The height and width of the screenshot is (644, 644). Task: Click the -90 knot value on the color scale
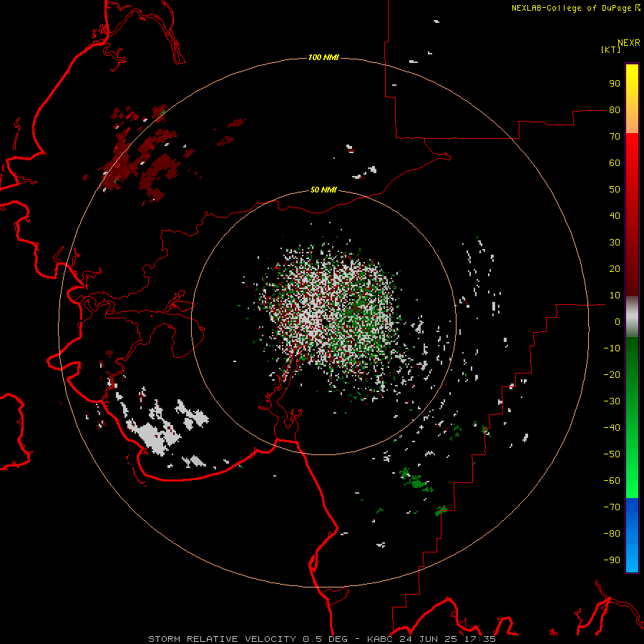pyautogui.click(x=612, y=560)
